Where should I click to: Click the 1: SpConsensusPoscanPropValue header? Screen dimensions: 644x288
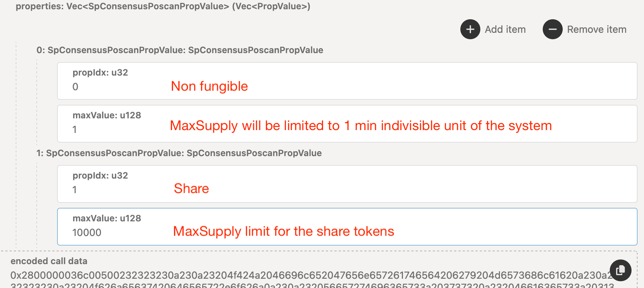tap(179, 153)
